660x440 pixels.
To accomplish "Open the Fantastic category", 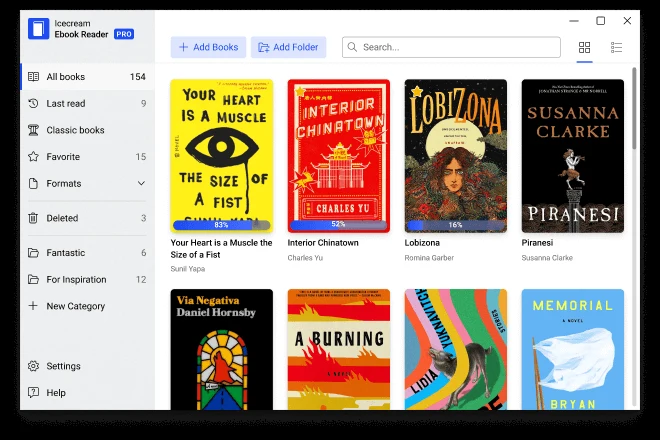I will click(88, 253).
